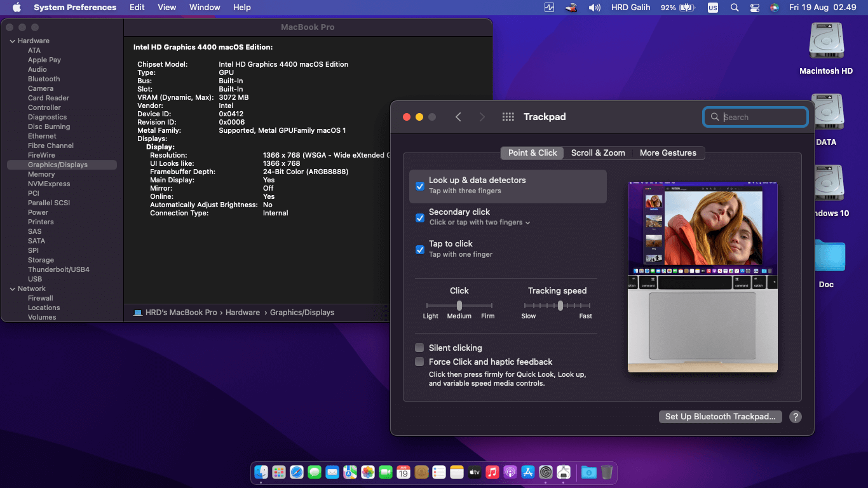Collapse Hardware section in sidebar
This screenshot has width=868, height=488.
click(12, 41)
